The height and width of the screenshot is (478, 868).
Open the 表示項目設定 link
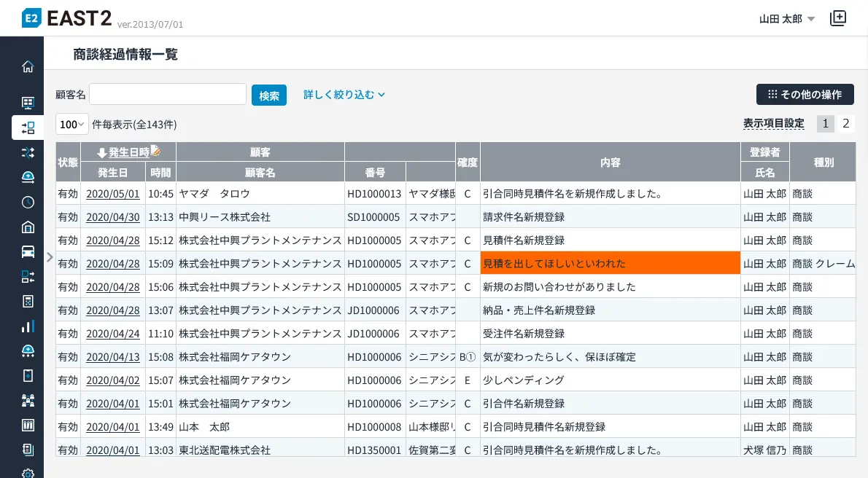[773, 124]
